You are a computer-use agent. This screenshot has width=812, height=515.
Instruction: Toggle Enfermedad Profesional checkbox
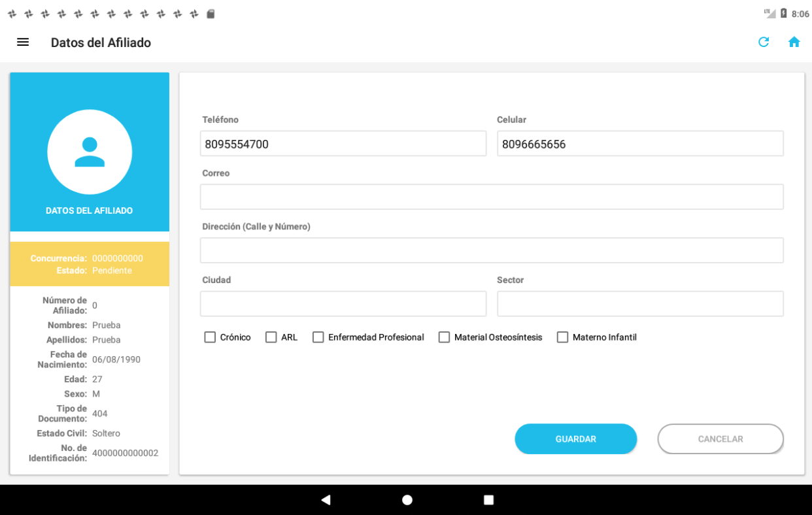pos(318,337)
